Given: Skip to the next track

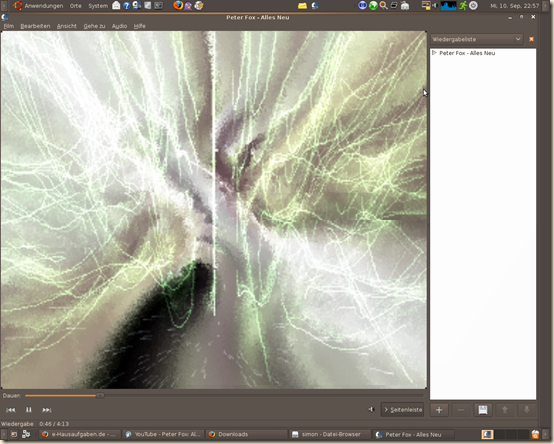Looking at the screenshot, I should tap(47, 410).
